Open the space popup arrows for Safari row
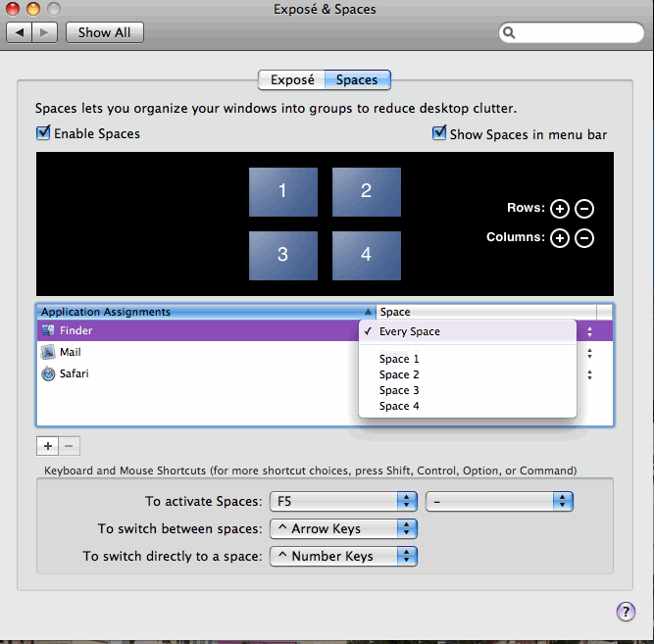654x644 pixels. click(589, 375)
